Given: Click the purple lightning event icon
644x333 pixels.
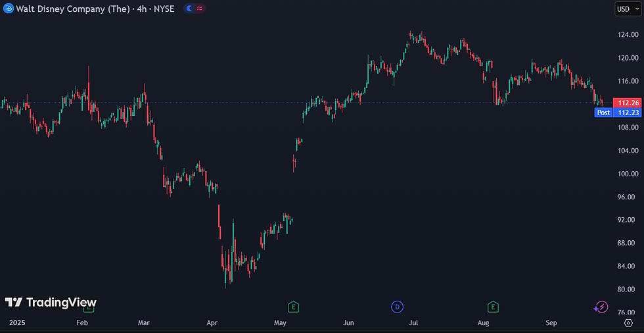Looking at the screenshot, I should tap(601, 307).
